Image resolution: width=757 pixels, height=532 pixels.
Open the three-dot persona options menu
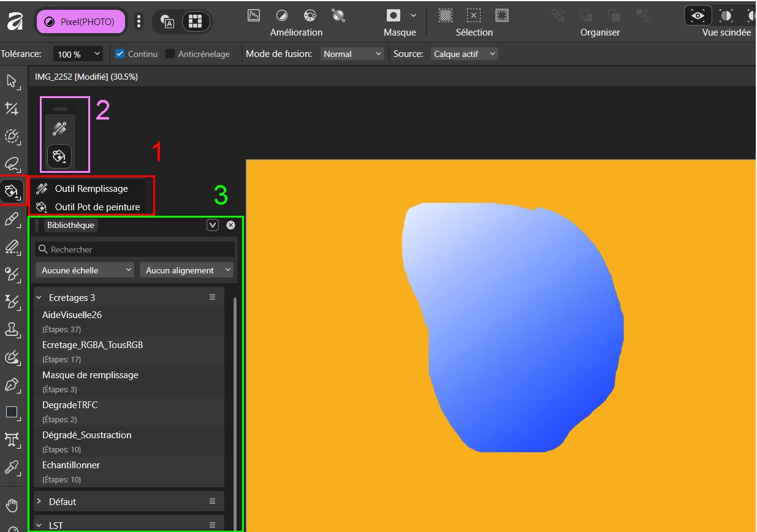pyautogui.click(x=139, y=22)
